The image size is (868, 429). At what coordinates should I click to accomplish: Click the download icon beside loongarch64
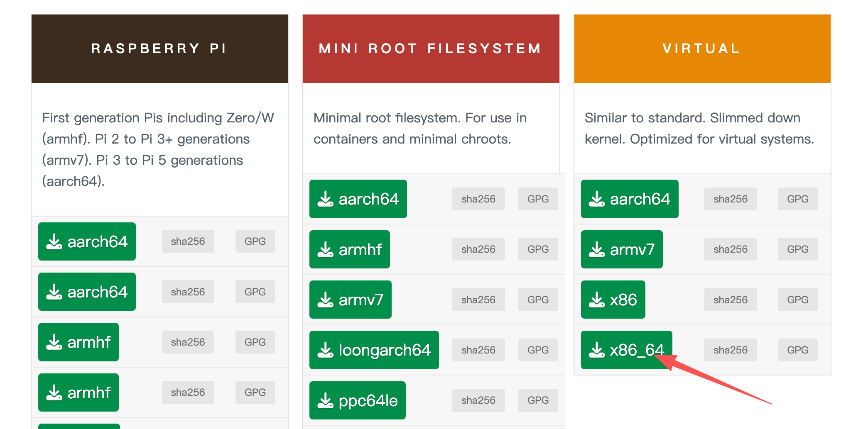[x=325, y=350]
